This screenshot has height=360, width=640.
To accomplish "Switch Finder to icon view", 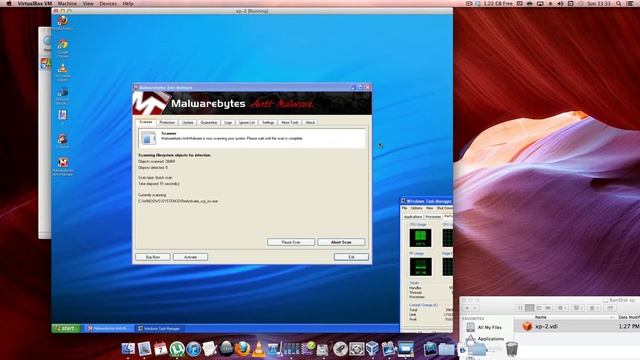I will coord(520,308).
